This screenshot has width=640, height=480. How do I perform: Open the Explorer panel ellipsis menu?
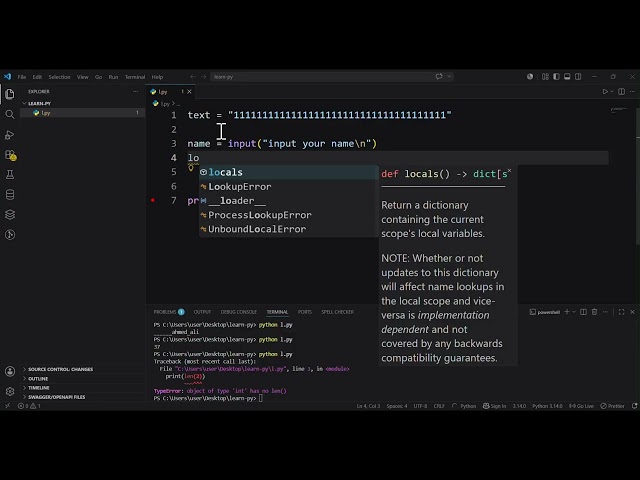136,91
